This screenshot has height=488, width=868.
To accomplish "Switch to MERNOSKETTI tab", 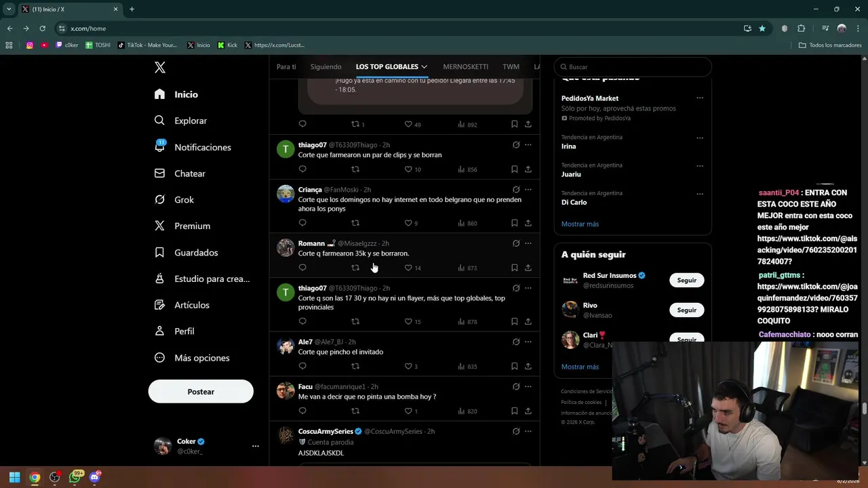I will tap(466, 66).
